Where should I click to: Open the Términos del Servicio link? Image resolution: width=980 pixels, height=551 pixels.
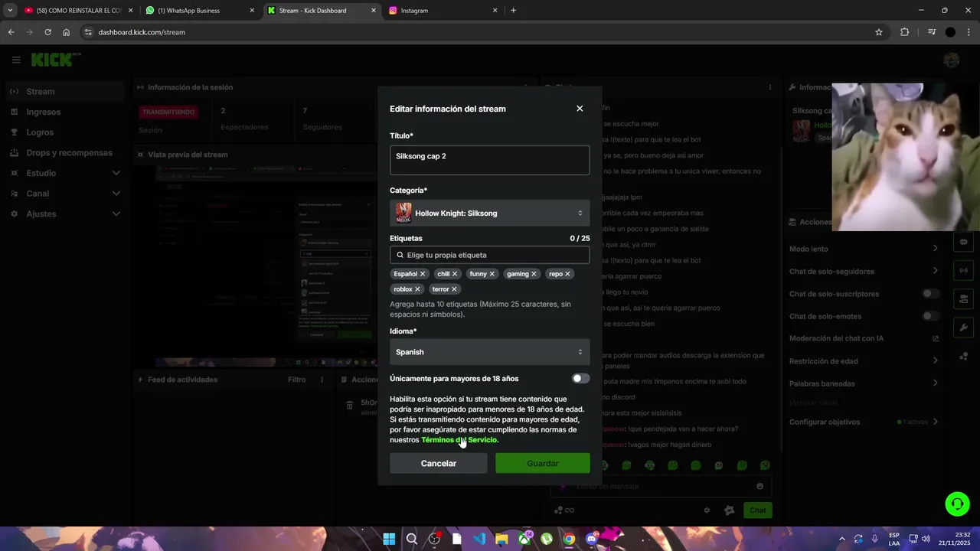coord(459,440)
